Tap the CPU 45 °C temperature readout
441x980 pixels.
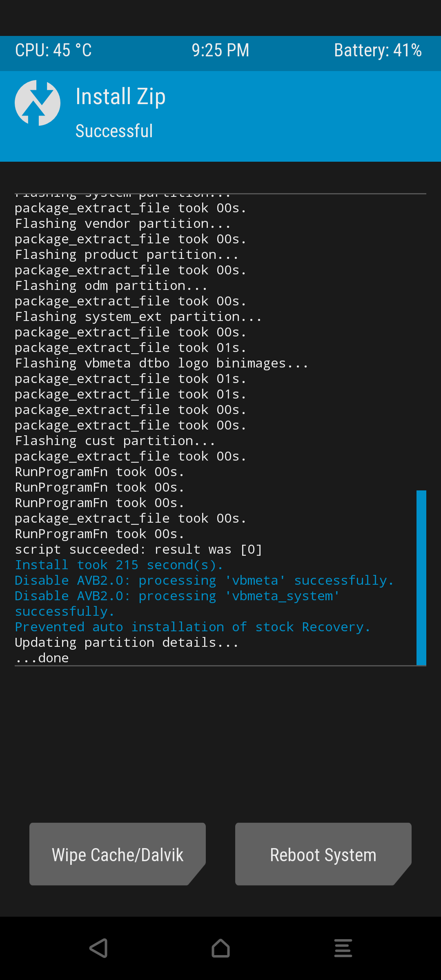tap(53, 51)
